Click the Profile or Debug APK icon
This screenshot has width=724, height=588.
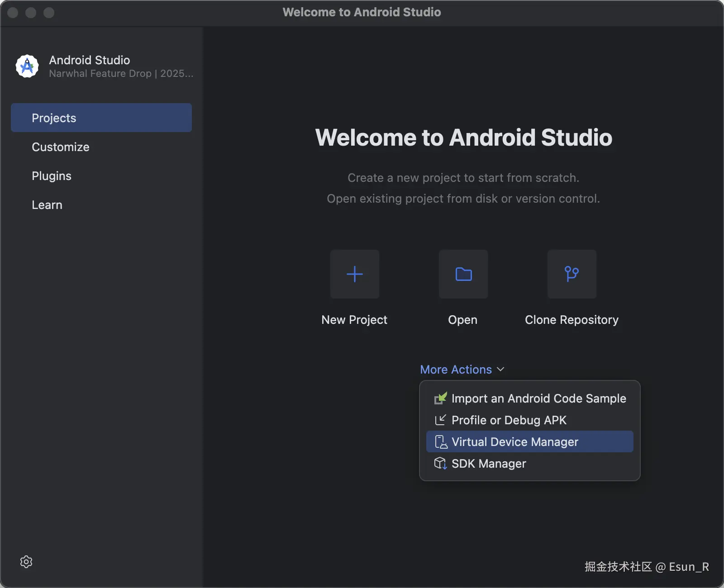pyautogui.click(x=441, y=420)
